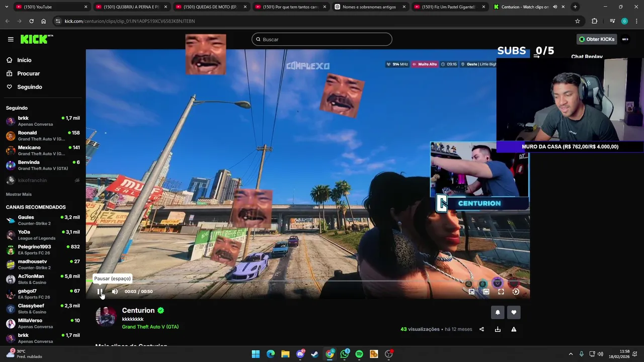Open madhousetv recommended channel
This screenshot has width=644, height=362.
pos(43,264)
